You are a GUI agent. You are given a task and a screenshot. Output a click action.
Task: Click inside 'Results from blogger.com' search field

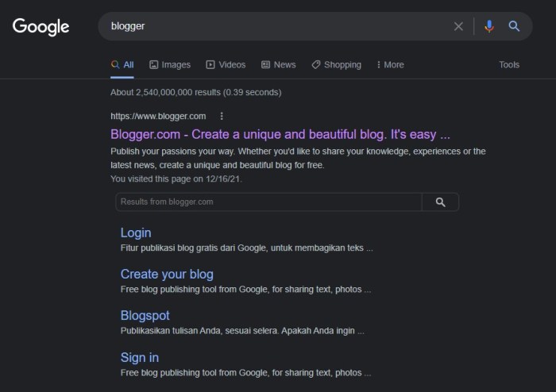[268, 202]
